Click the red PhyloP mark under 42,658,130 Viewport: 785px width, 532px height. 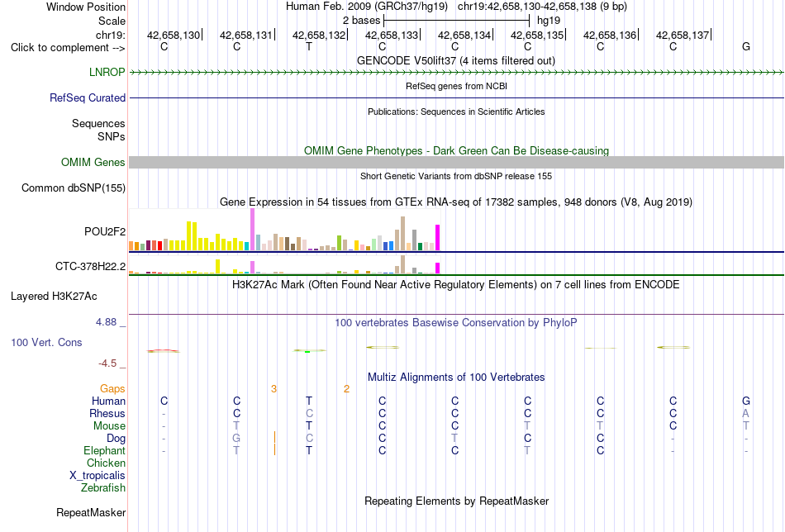click(164, 350)
